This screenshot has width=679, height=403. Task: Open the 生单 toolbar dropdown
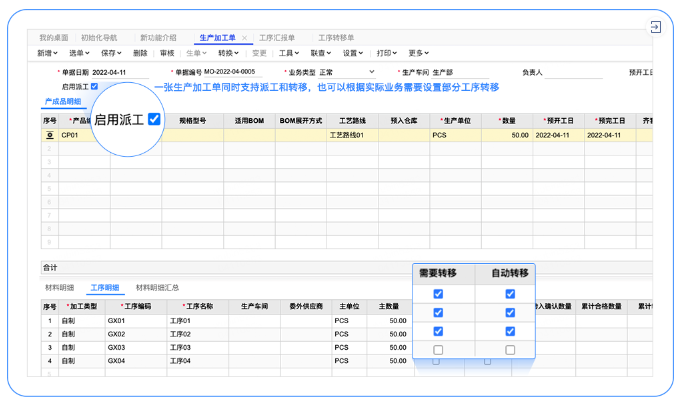pyautogui.click(x=196, y=53)
